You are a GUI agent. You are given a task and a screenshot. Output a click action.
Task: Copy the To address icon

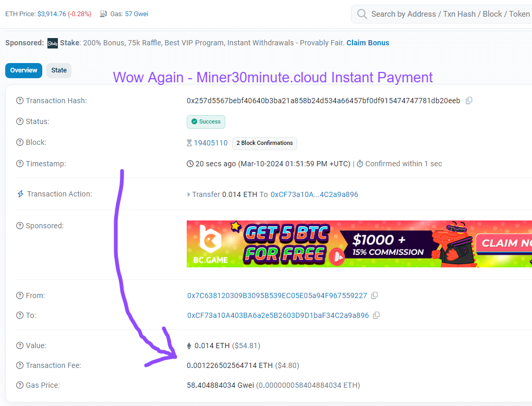pos(376,315)
